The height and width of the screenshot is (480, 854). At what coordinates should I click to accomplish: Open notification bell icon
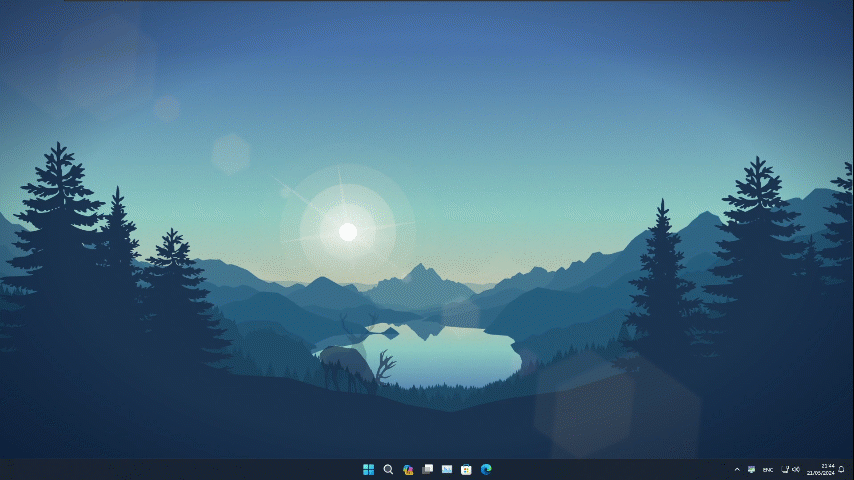click(841, 469)
